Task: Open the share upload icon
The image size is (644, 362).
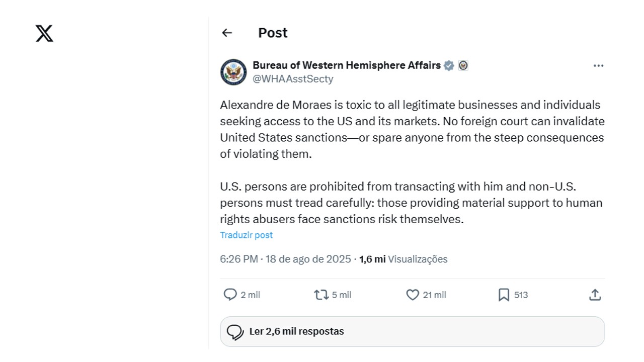Action: (x=595, y=295)
